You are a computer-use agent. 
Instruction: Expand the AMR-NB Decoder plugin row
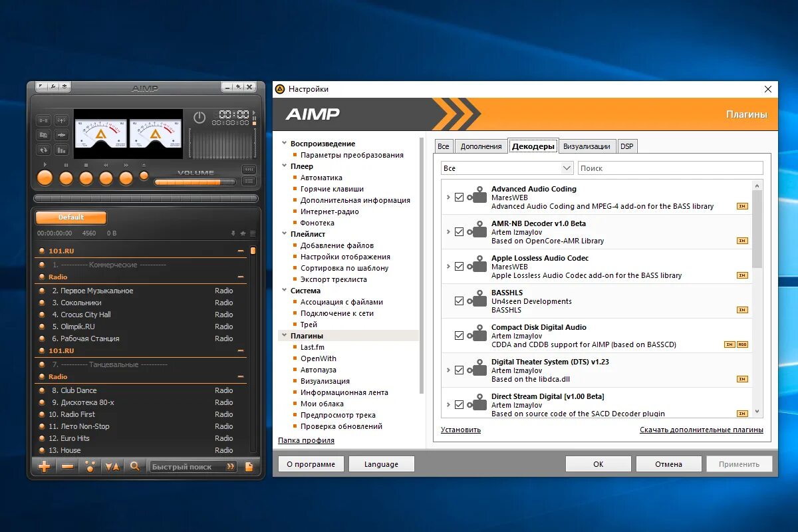click(448, 232)
